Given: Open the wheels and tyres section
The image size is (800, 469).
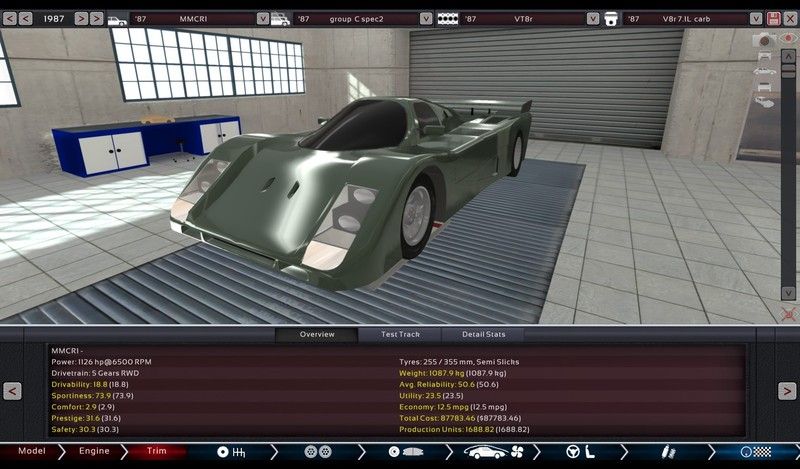Looking at the screenshot, I should click(318, 452).
